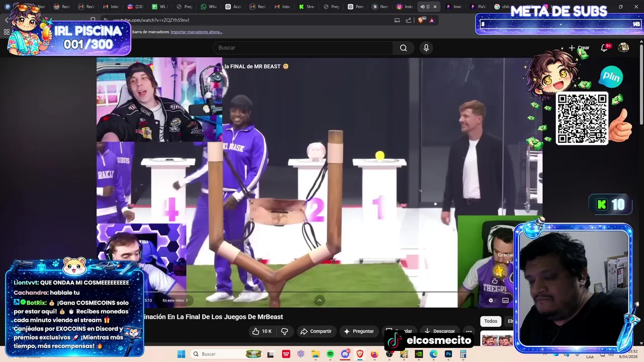Click 'Importar marcadores ahora...' link
644x362 pixels.
click(x=196, y=32)
